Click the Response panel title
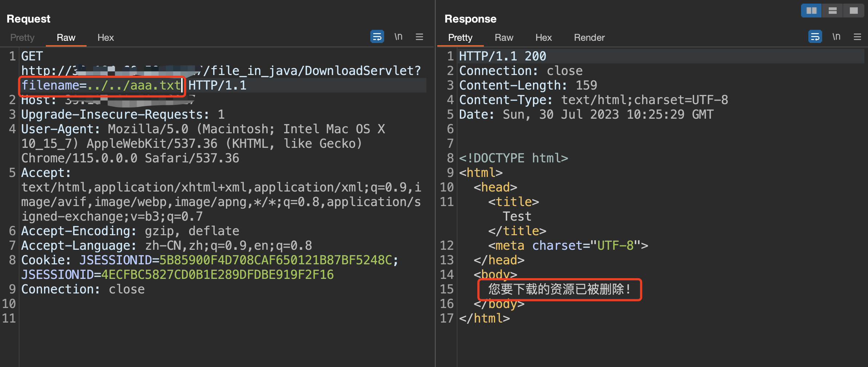The height and width of the screenshot is (367, 868). (470, 19)
